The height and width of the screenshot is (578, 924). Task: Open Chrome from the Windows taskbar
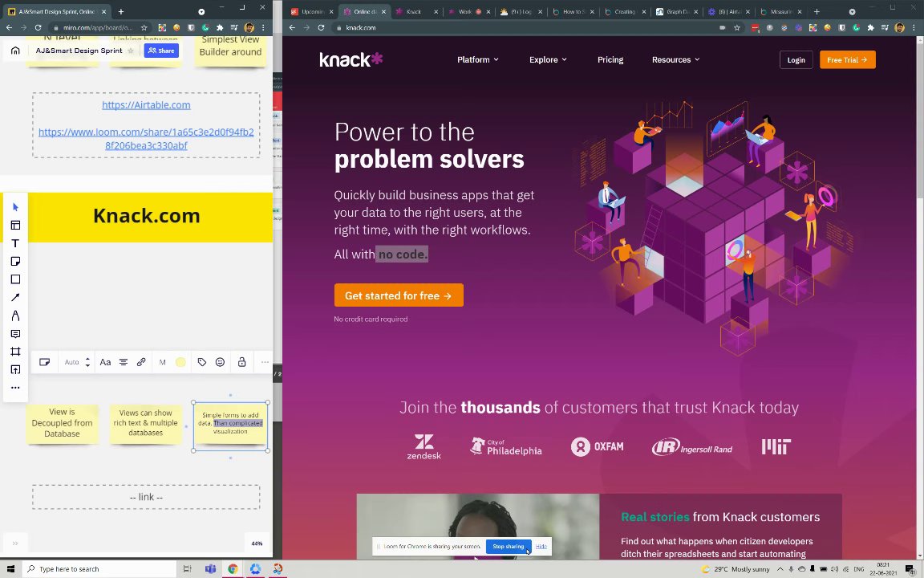coord(233,568)
